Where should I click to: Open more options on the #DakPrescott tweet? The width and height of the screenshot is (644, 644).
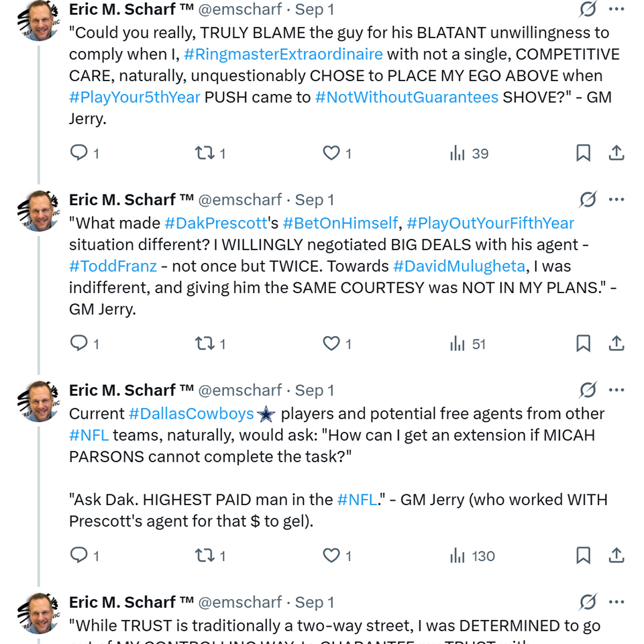pos(616,199)
